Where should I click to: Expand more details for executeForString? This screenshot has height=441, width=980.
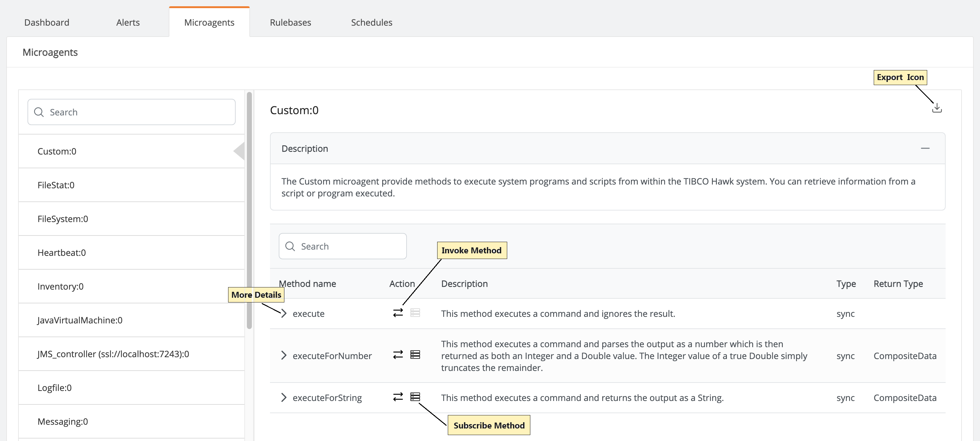pyautogui.click(x=284, y=397)
